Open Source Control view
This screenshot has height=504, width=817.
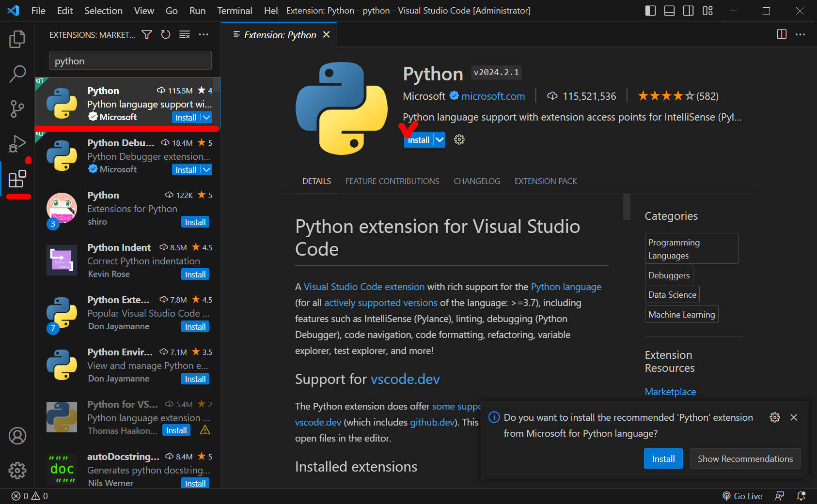tap(17, 109)
